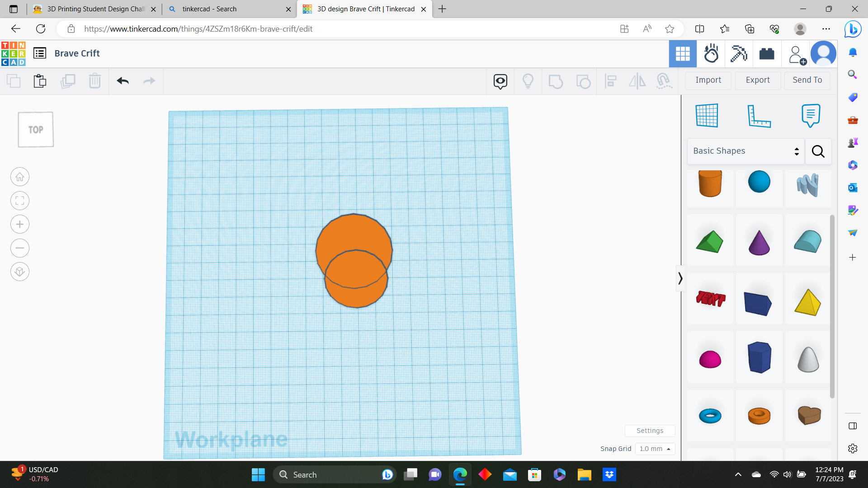Click the Mirror tool
The height and width of the screenshot is (488, 868).
(x=637, y=81)
